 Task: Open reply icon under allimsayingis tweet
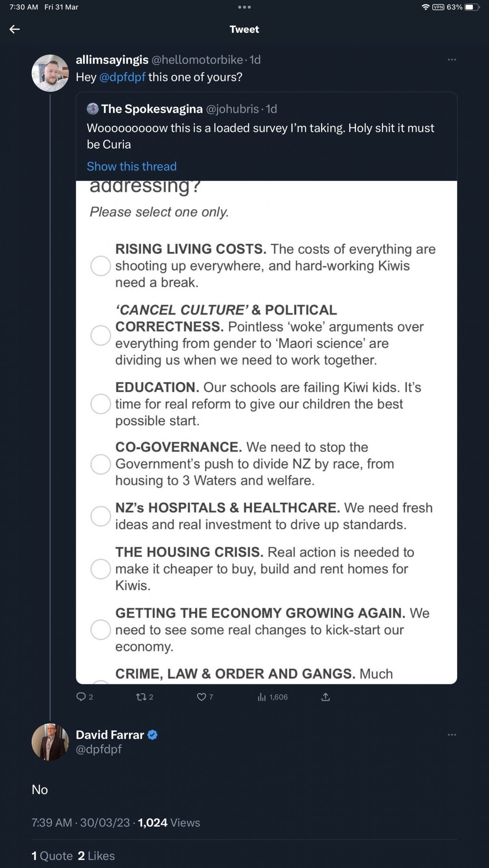coord(81,697)
